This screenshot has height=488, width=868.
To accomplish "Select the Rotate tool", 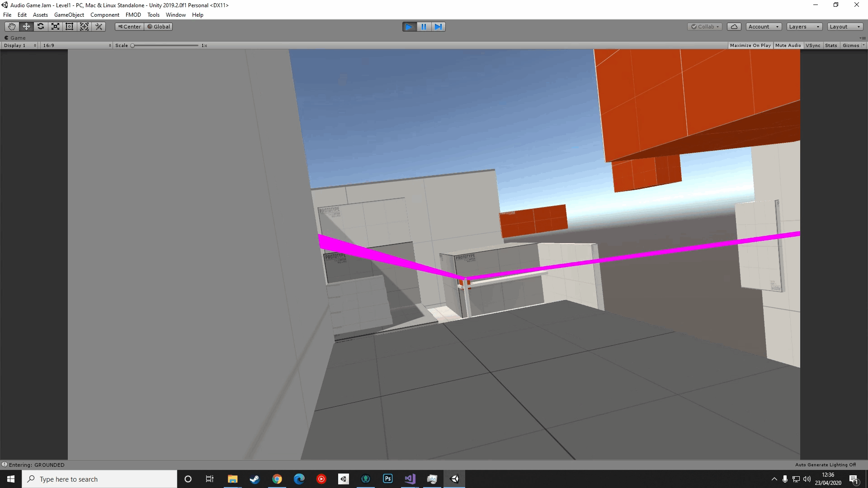I will point(41,27).
